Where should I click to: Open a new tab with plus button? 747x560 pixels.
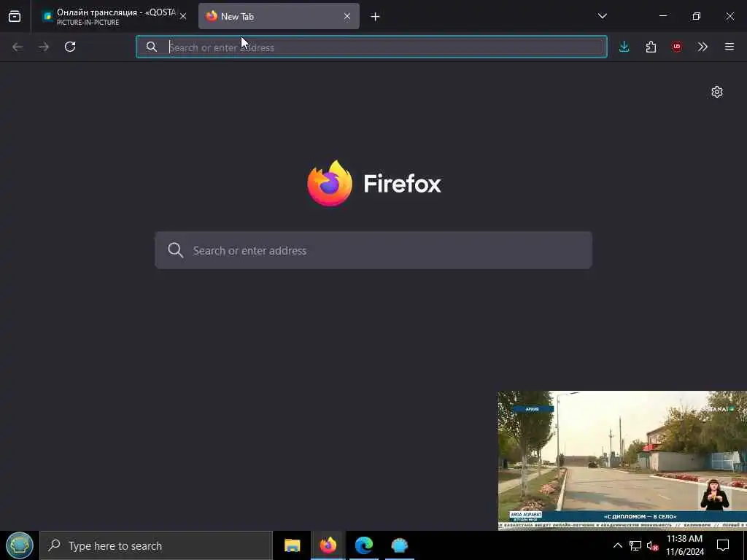coord(376,17)
